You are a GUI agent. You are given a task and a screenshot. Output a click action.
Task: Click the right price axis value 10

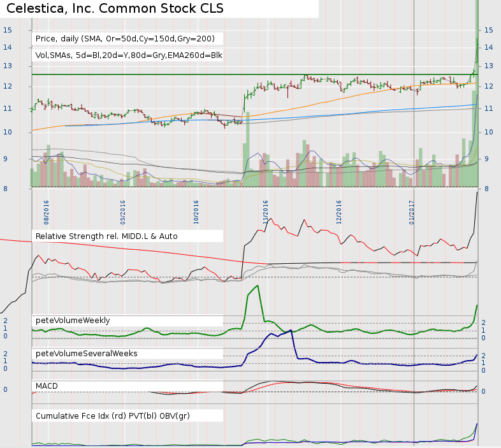[x=488, y=133]
